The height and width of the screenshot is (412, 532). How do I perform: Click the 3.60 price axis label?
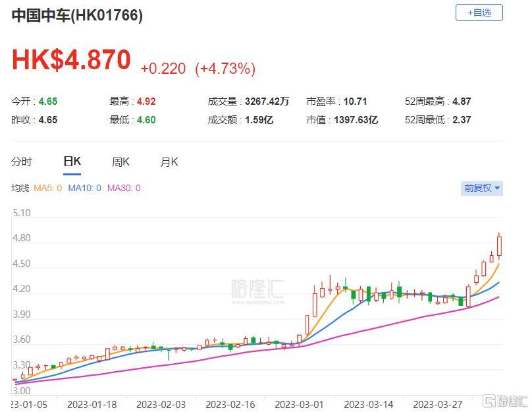pyautogui.click(x=21, y=339)
